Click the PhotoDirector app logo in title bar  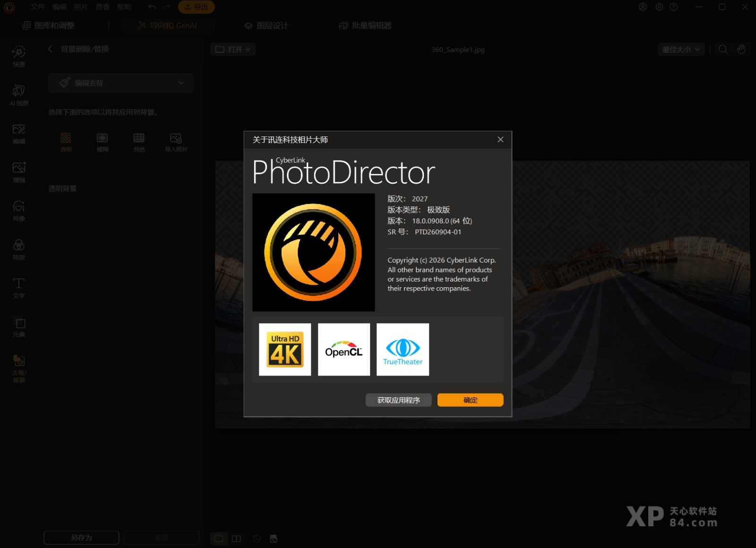pos(9,7)
